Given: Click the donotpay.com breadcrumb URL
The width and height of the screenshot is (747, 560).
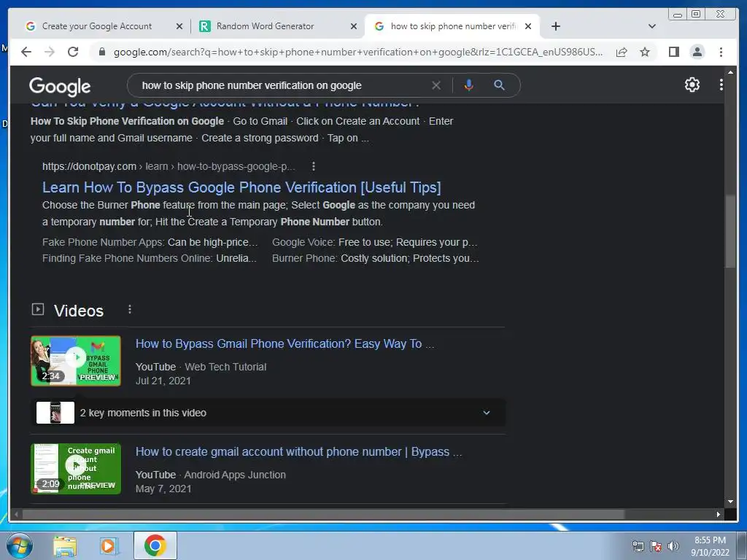Looking at the screenshot, I should pos(169,166).
